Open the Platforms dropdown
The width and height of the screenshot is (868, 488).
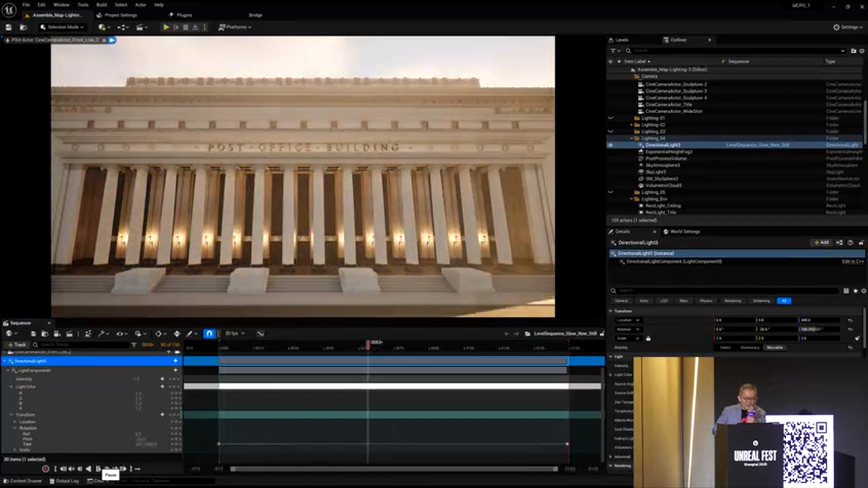235,27
